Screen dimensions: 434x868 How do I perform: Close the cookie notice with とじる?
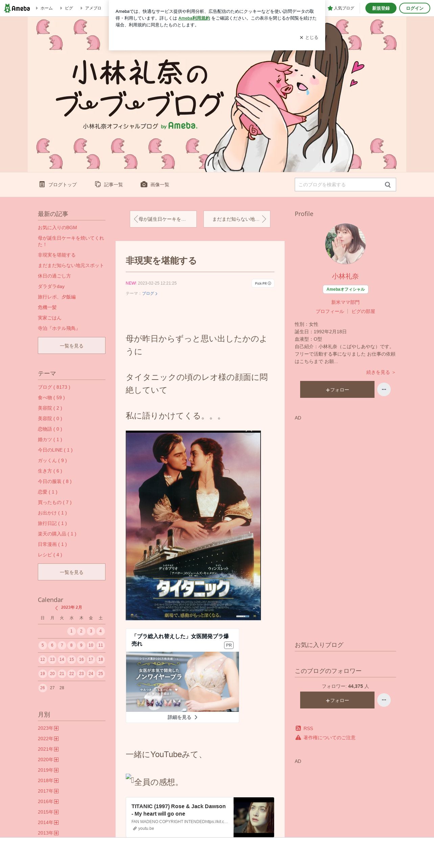coord(309,38)
